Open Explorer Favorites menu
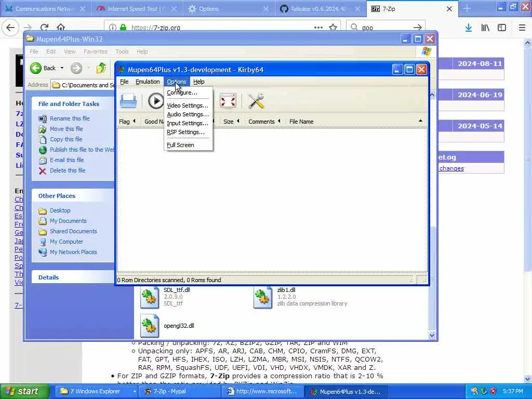Image resolution: width=532 pixels, height=399 pixels. (x=96, y=51)
